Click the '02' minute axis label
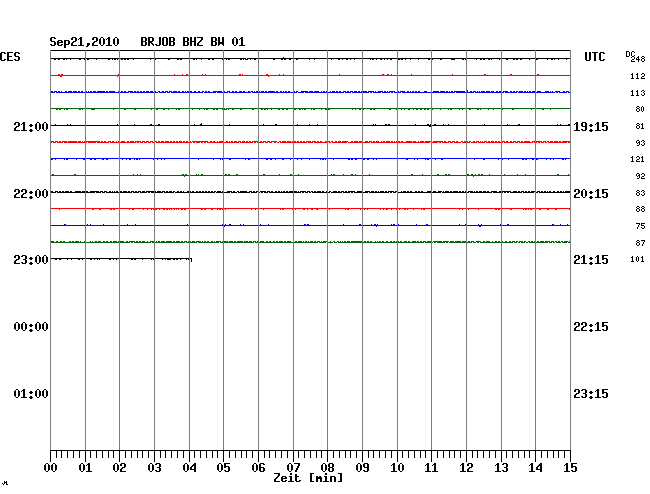Viewport: 650px width, 494px height. pos(119,468)
